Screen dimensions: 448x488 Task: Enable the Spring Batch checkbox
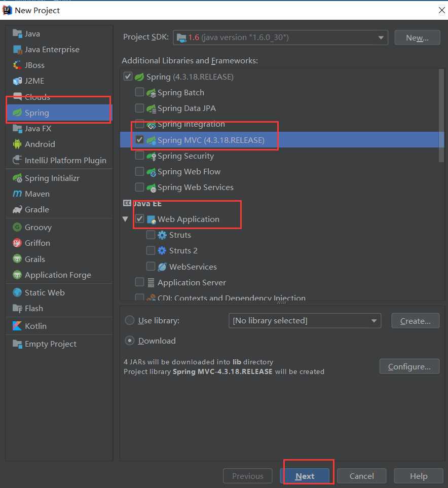click(139, 92)
